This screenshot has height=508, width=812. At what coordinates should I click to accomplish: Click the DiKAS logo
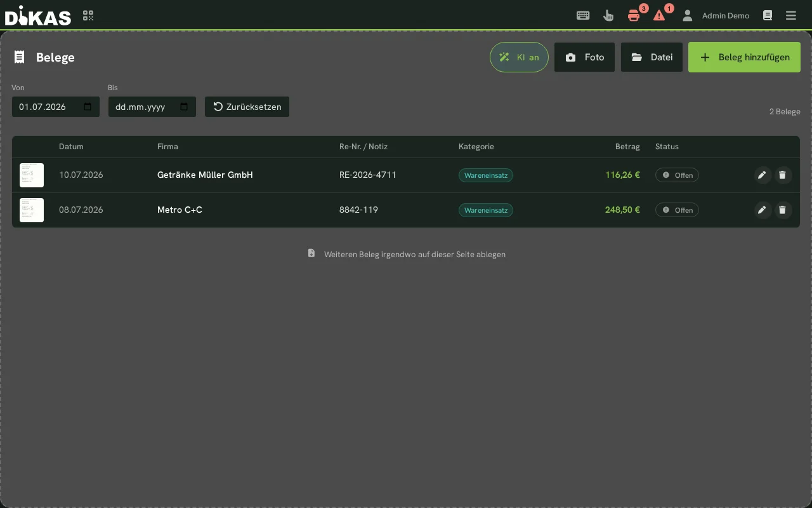point(38,15)
